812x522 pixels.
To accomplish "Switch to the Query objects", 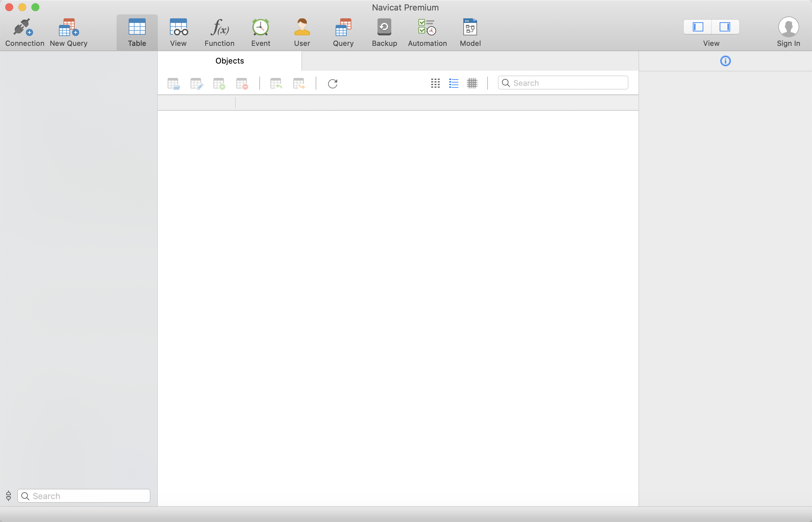I will pyautogui.click(x=343, y=28).
